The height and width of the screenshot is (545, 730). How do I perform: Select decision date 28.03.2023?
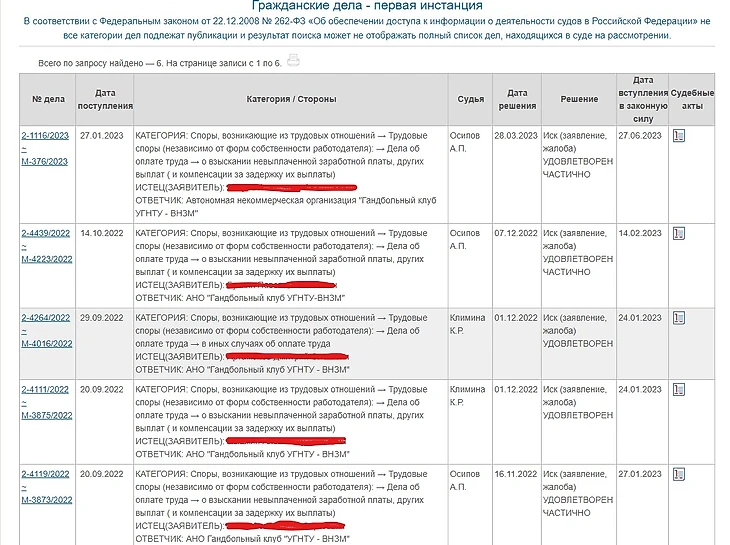coord(516,136)
